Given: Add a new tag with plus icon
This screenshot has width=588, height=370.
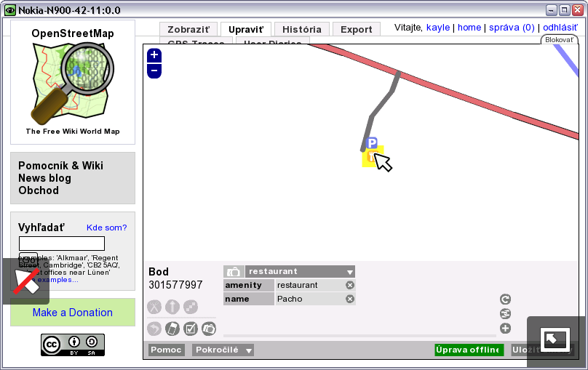Looking at the screenshot, I should tap(506, 329).
